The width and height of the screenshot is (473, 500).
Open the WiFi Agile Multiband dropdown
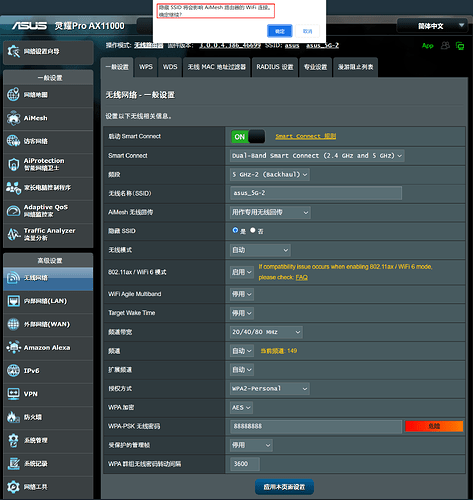(242, 294)
